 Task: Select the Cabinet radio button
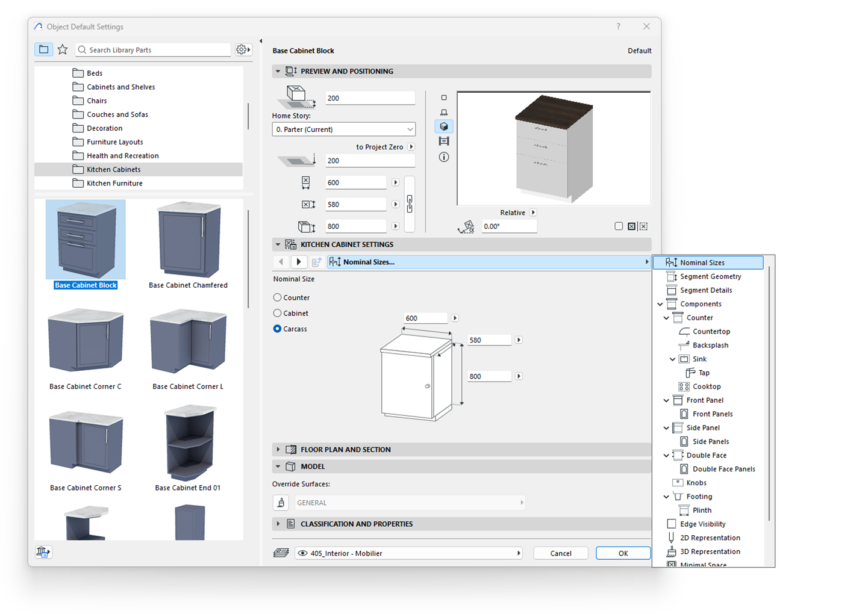point(277,313)
